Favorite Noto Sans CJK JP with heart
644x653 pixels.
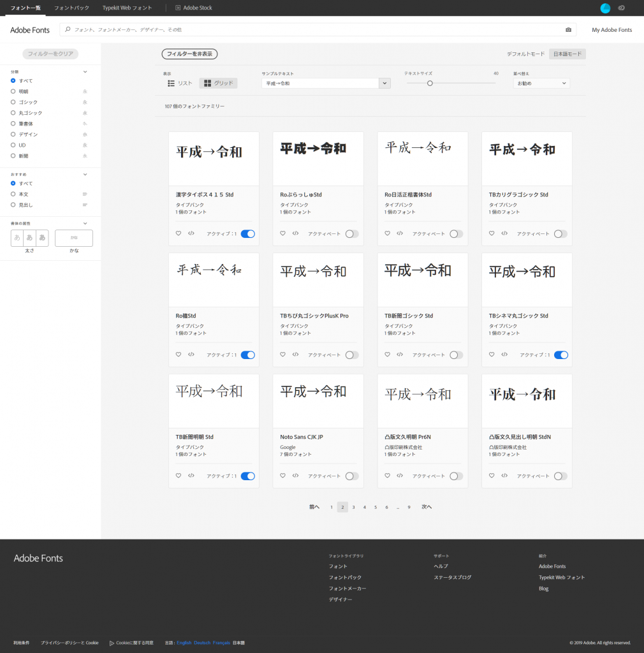282,476
